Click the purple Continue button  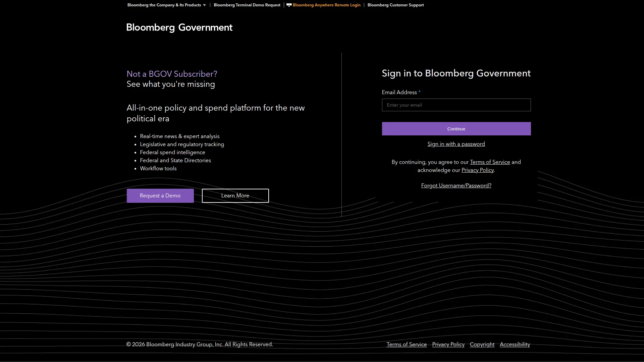pyautogui.click(x=456, y=129)
